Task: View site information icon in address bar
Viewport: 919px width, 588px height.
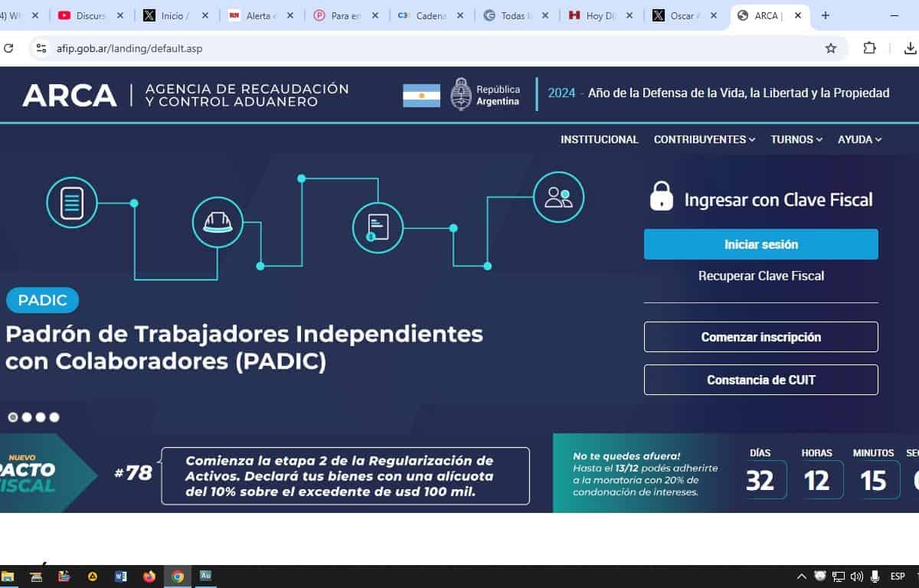Action: 41,48
